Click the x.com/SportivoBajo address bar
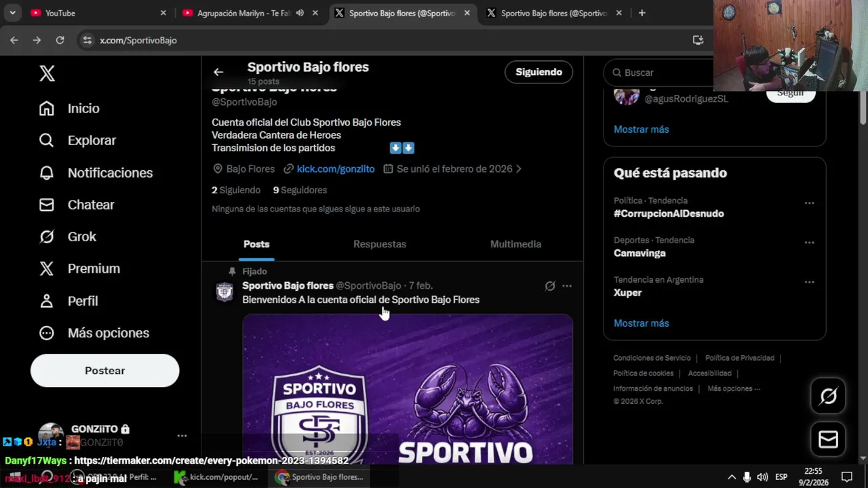Screen dimensions: 868x488 (138, 41)
